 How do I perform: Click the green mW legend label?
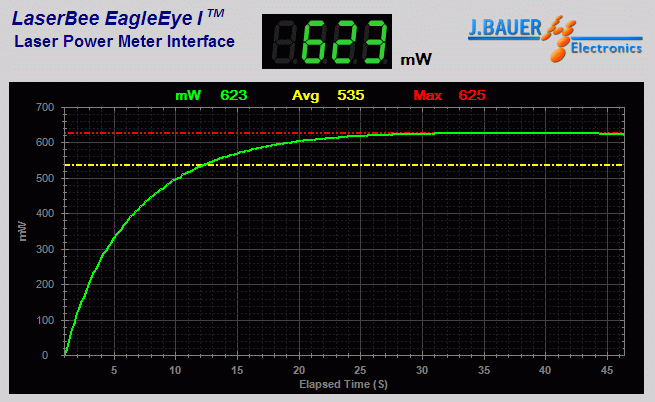[188, 96]
